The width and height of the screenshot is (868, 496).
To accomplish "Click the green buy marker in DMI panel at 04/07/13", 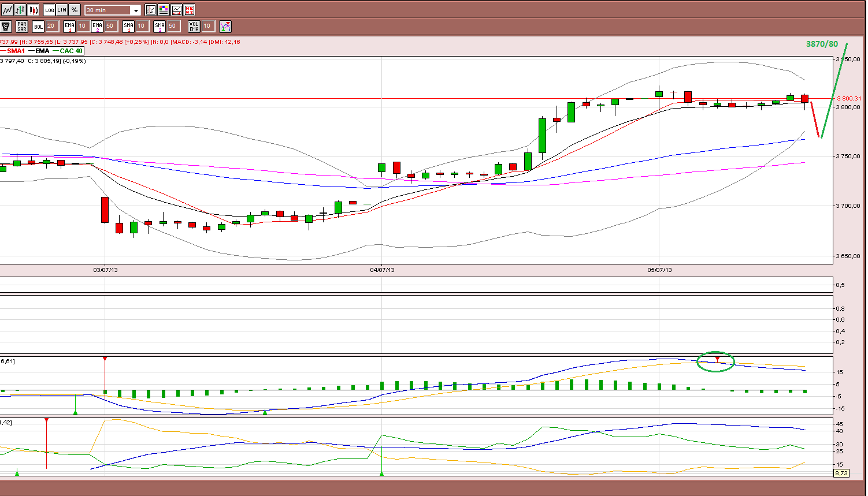I will coord(382,473).
